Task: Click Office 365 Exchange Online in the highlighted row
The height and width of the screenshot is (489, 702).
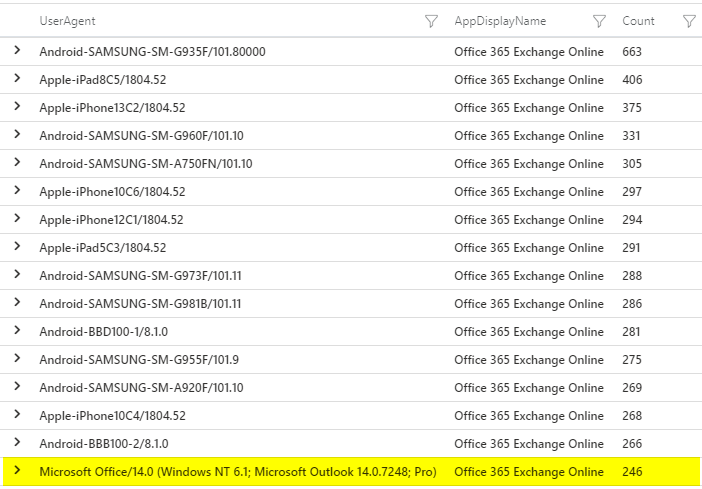Action: [529, 472]
